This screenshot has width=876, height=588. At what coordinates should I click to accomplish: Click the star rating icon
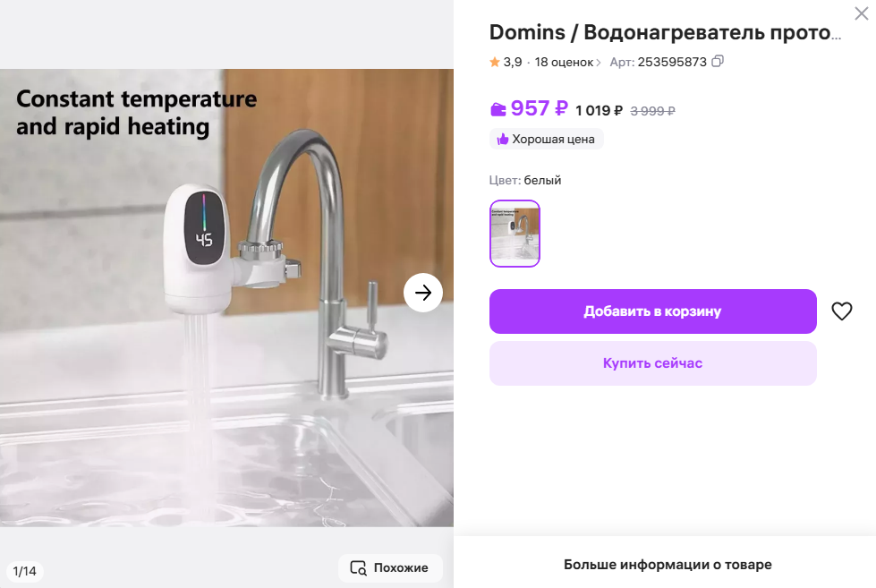coord(495,62)
